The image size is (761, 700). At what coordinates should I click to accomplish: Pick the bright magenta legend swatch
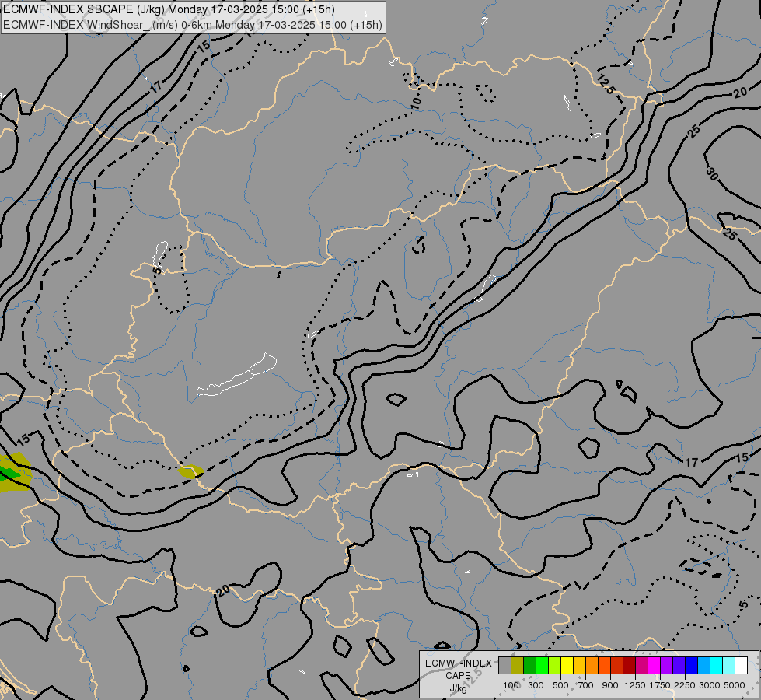click(x=655, y=665)
